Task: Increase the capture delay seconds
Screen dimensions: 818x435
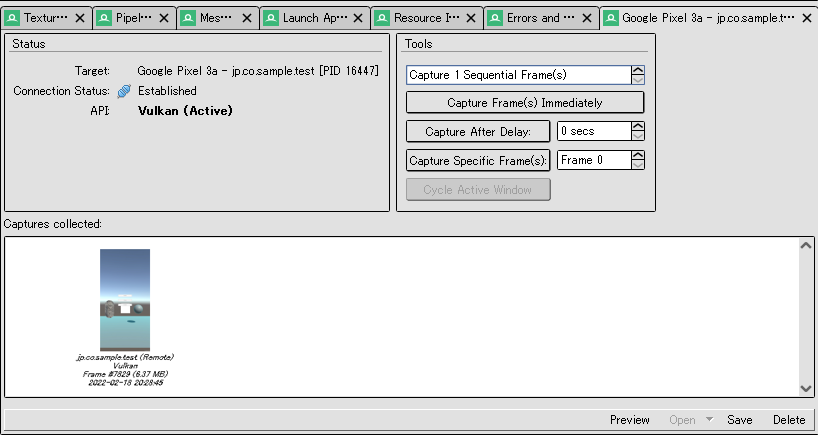Action: tap(638, 127)
